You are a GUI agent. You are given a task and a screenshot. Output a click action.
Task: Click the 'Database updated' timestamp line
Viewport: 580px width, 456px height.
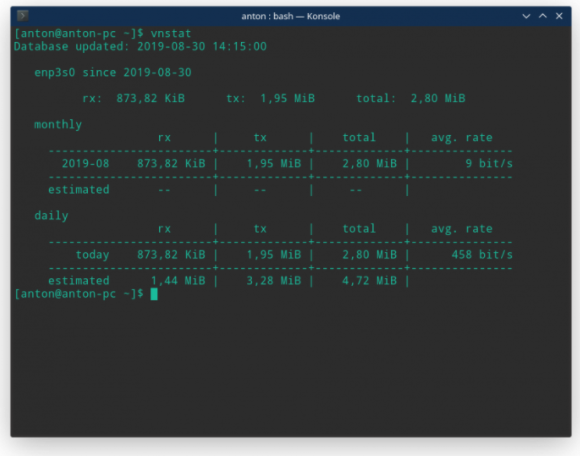pos(140,47)
